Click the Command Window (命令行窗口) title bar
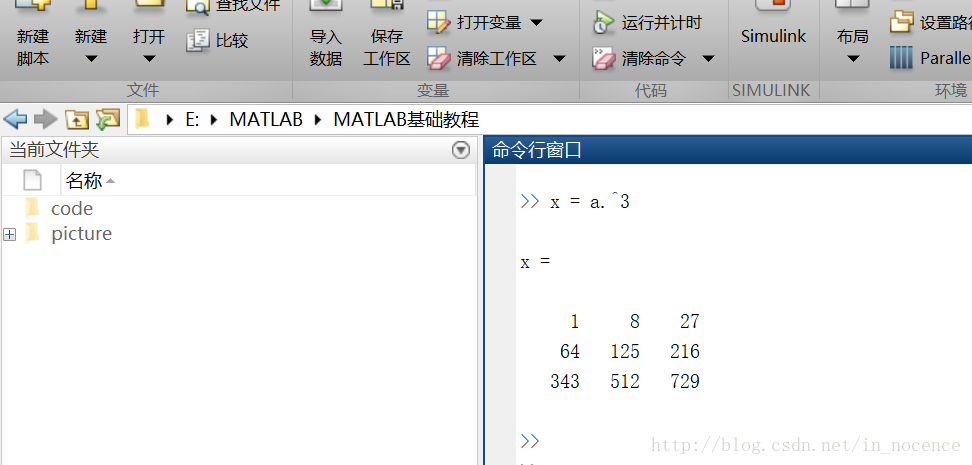The image size is (972, 465). tap(728, 150)
